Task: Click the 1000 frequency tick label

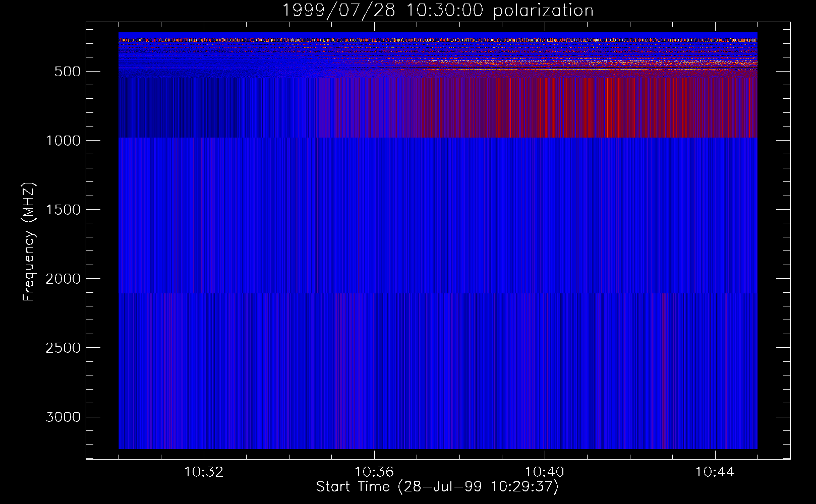Action: pos(63,141)
